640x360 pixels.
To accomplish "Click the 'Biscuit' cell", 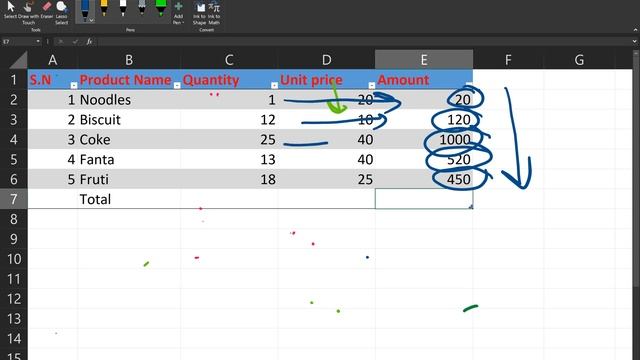I will coord(129,120).
